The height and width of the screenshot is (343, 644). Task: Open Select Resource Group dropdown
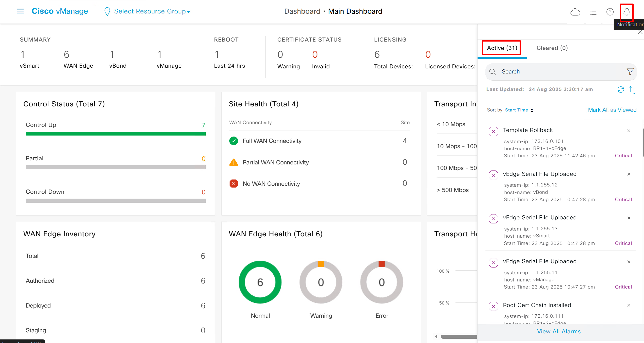[x=151, y=11]
